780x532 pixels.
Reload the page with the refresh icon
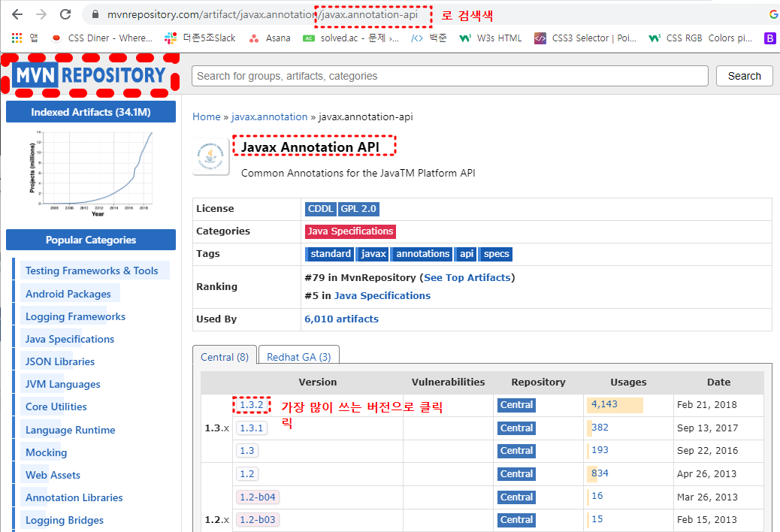pyautogui.click(x=65, y=14)
